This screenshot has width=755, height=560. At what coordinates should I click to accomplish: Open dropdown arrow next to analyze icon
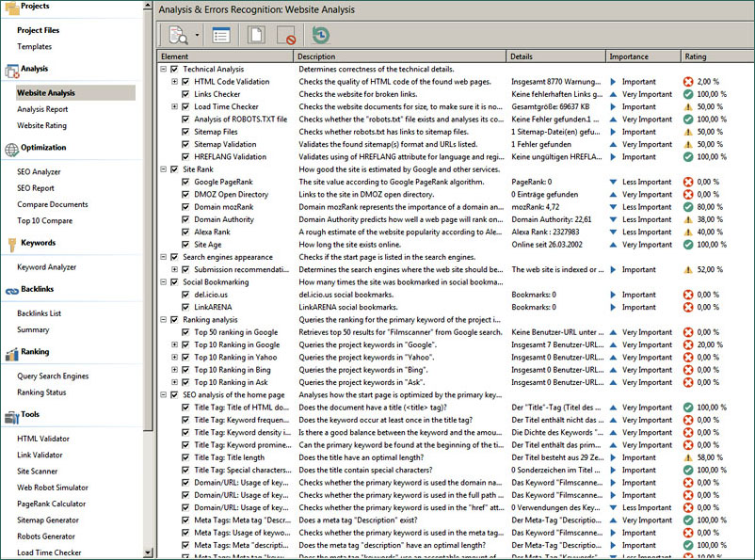[x=198, y=36]
